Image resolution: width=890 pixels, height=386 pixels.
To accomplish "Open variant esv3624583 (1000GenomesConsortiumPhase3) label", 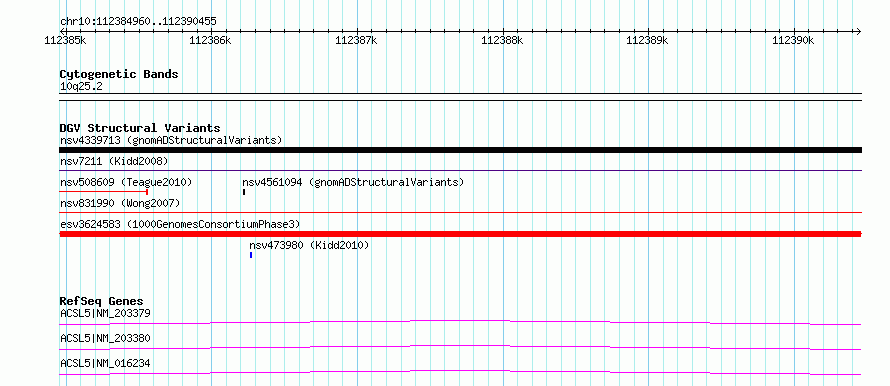I will coord(180,224).
